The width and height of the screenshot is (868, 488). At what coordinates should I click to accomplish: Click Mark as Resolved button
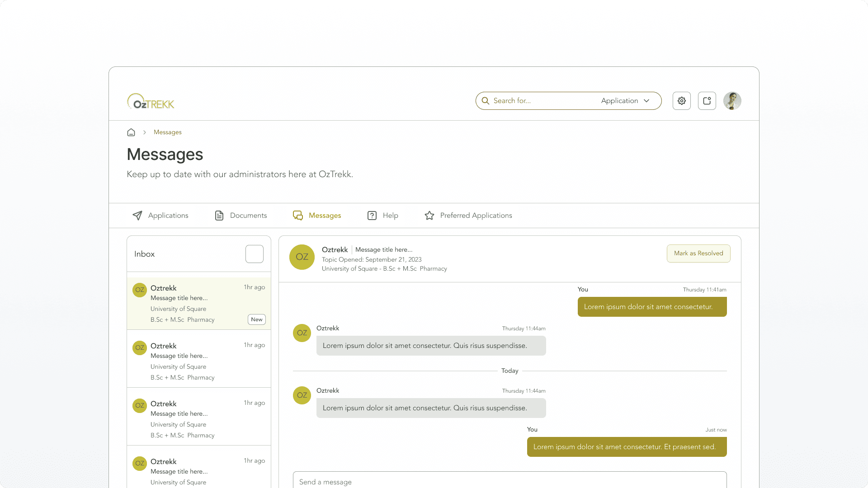(698, 253)
